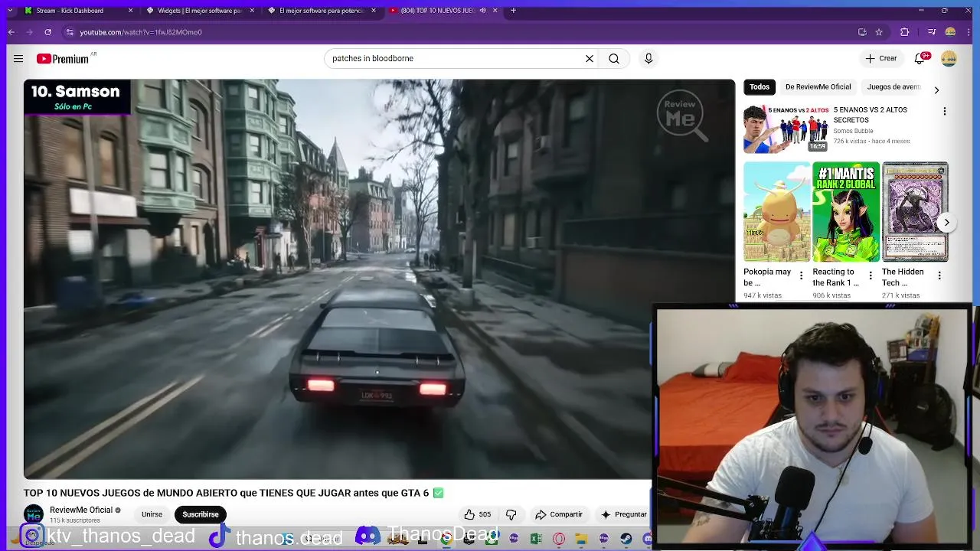Click the address bar URL
This screenshot has height=551, width=980.
140,32
